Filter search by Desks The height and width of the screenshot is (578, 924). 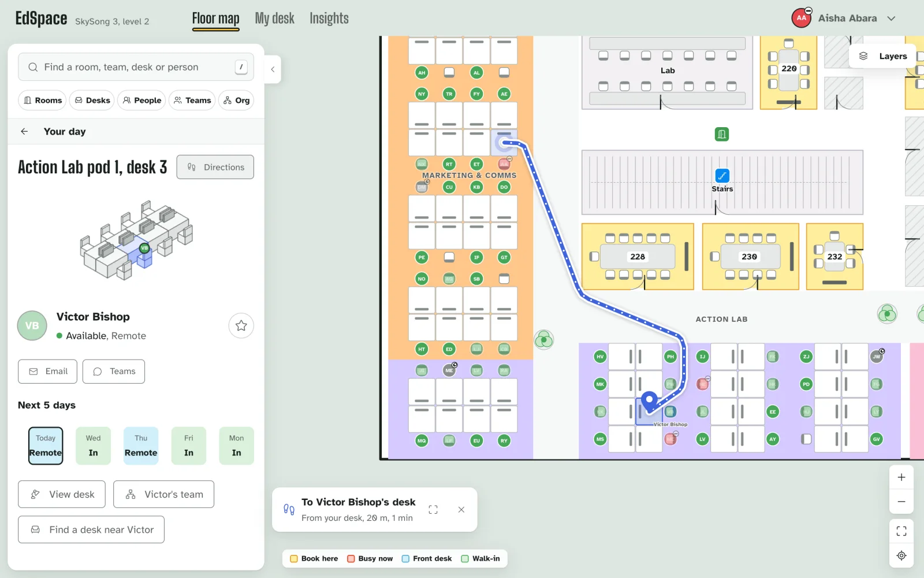92,101
